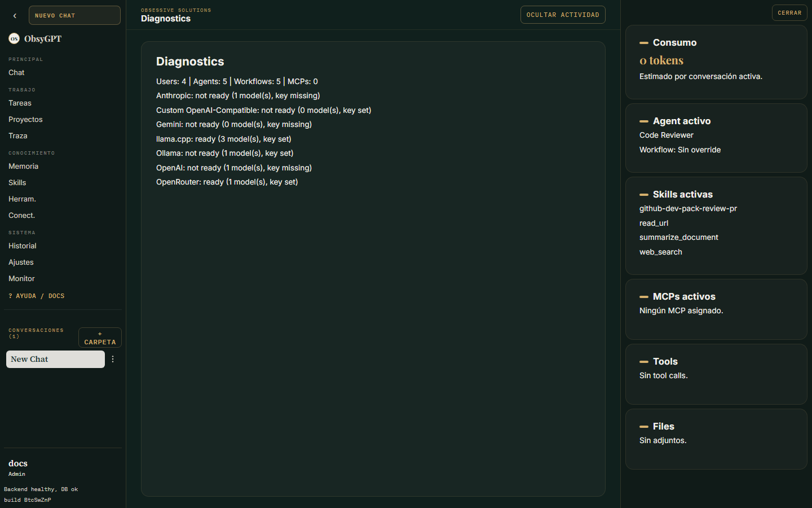This screenshot has height=508, width=812.
Task: Go to Chat in the sidebar
Action: [x=16, y=72]
